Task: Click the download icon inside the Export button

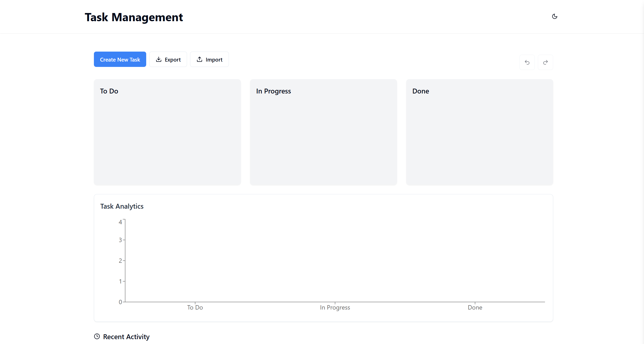Action: [158, 59]
